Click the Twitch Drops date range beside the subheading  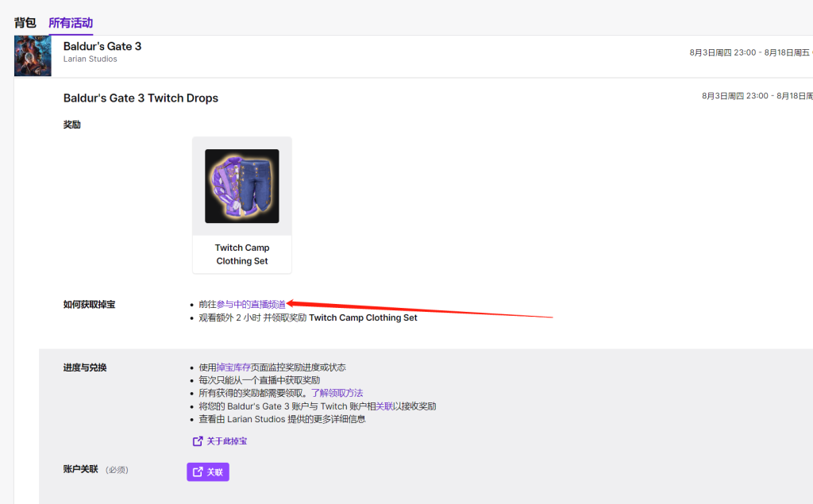click(757, 96)
